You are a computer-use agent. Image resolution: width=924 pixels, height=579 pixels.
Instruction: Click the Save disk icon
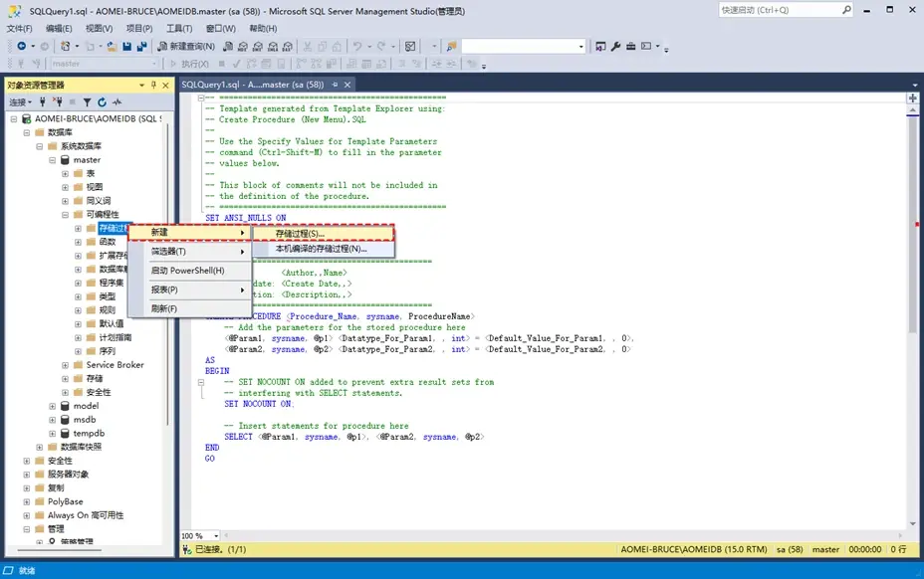pyautogui.click(x=126, y=46)
